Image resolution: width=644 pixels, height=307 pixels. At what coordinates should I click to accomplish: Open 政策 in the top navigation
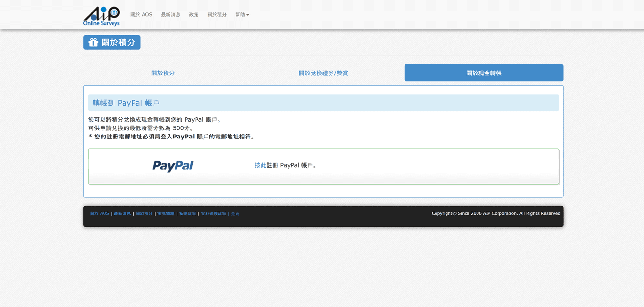tap(194, 15)
